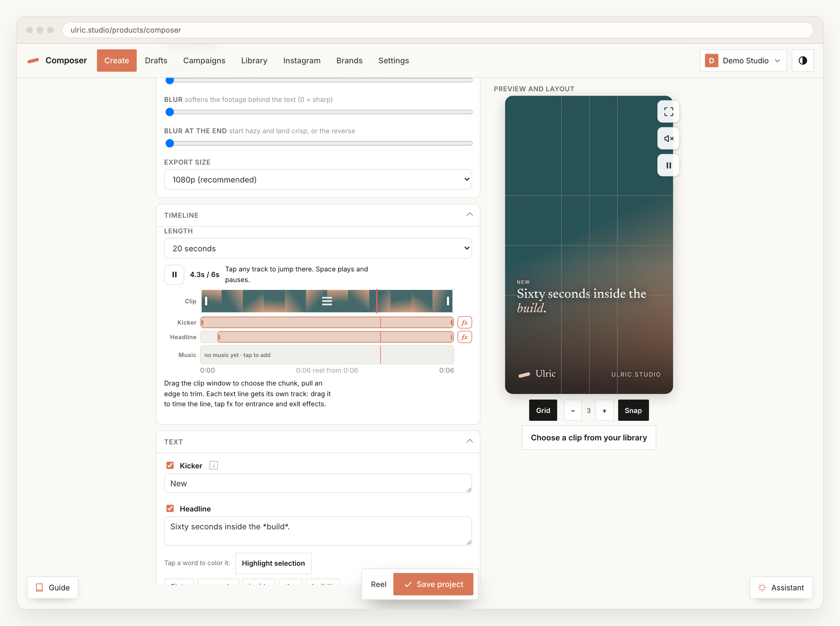Pause the preview with overlay pause icon
The width and height of the screenshot is (840, 626).
tap(668, 165)
